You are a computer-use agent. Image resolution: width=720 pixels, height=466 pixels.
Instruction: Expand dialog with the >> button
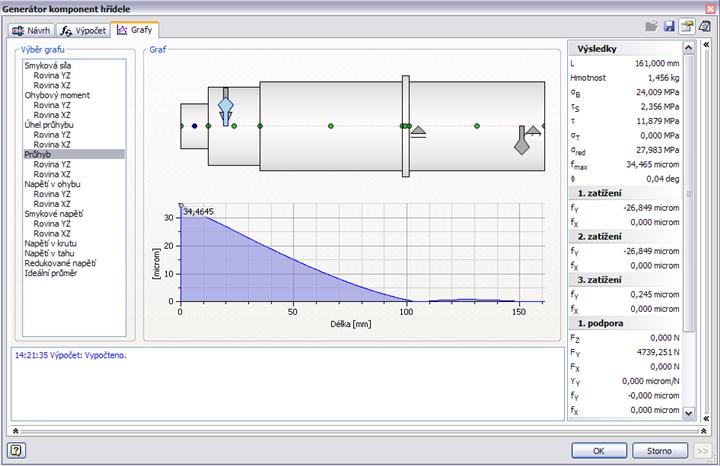point(703,450)
